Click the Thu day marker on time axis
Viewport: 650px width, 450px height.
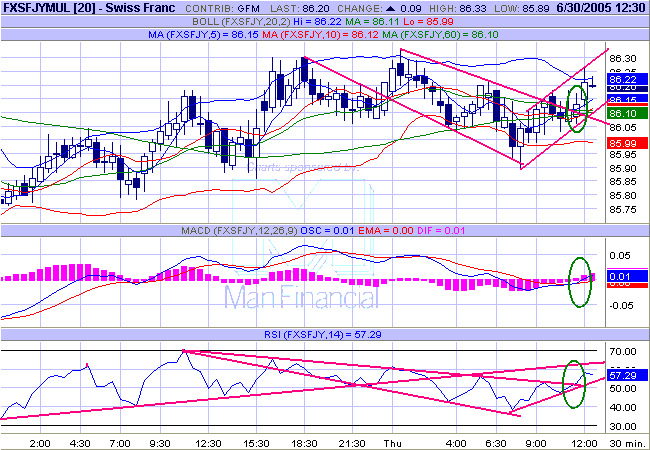coord(393,443)
